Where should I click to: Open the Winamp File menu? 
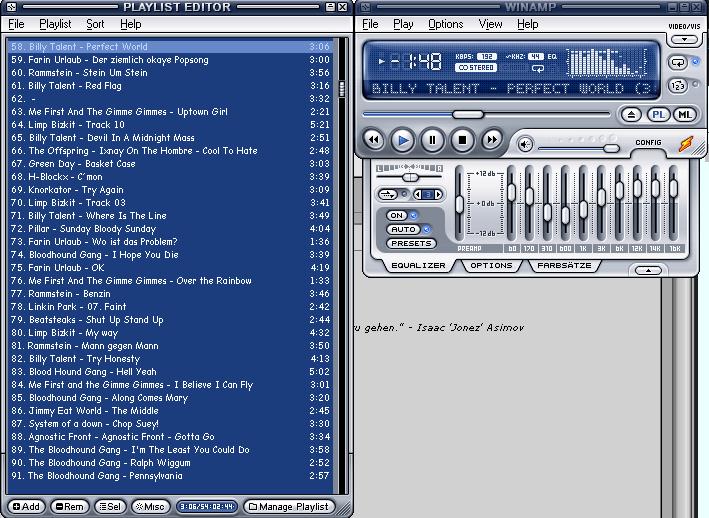pos(370,24)
